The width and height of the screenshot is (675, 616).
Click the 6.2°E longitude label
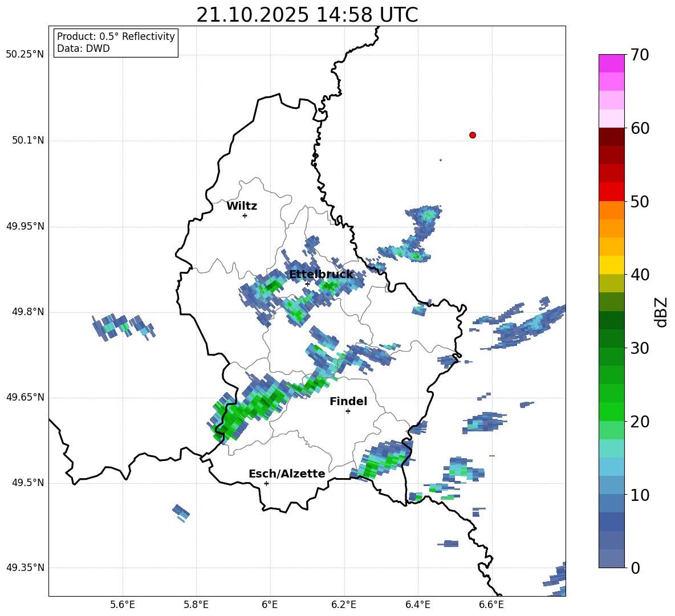[344, 605]
